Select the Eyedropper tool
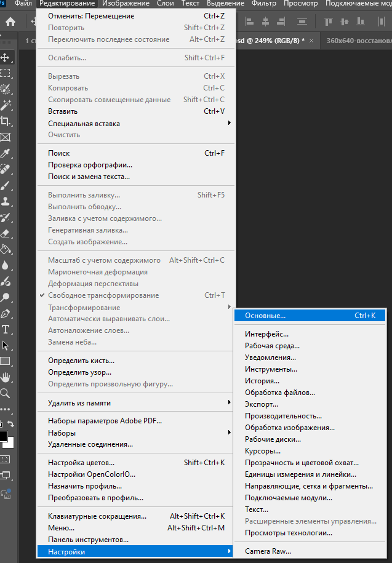 [x=5, y=153]
